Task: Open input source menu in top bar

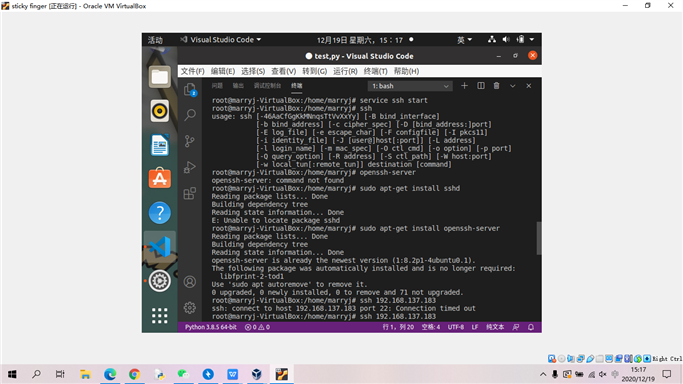Action: click(x=464, y=40)
